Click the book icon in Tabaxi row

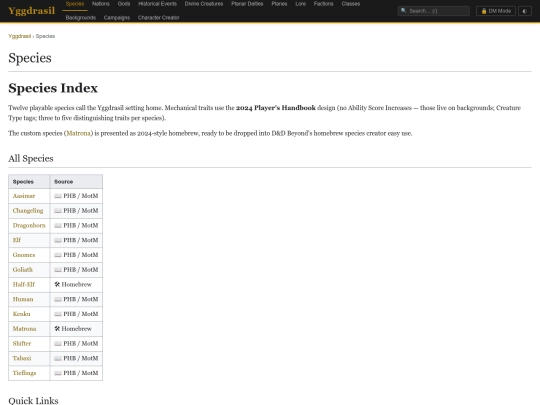(58, 359)
